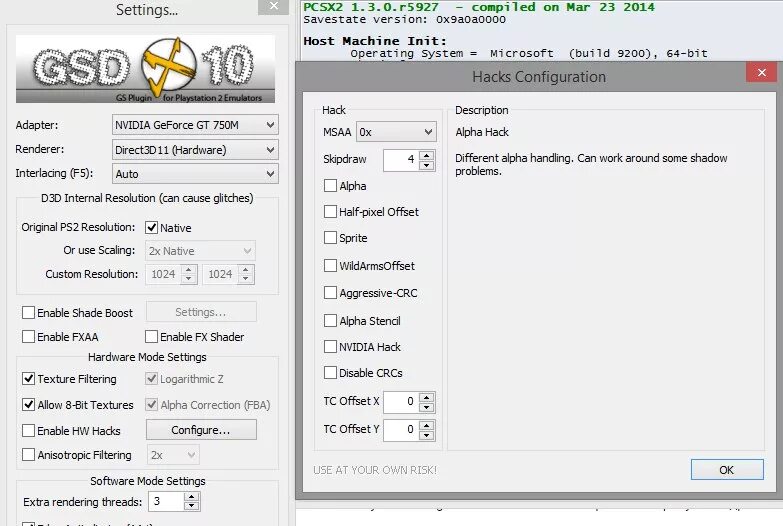This screenshot has height=526, width=783.
Task: Tick the Alpha hack checkbox
Action: (x=330, y=186)
